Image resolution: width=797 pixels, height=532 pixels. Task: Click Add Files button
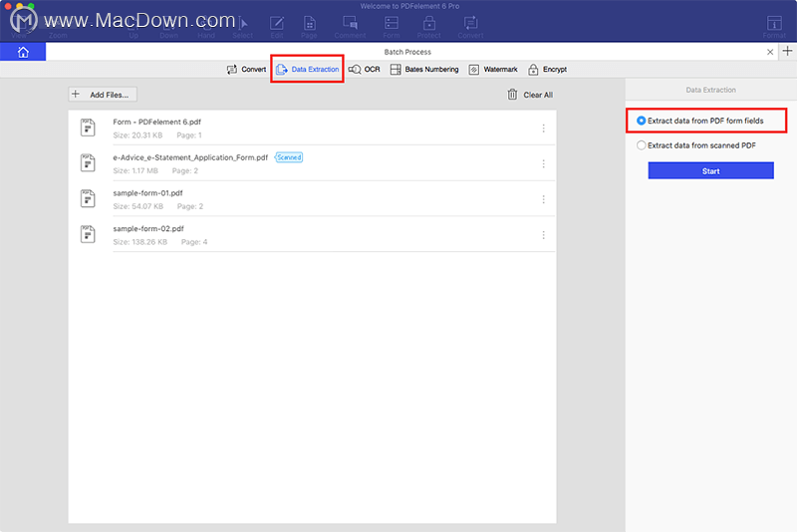coord(103,95)
